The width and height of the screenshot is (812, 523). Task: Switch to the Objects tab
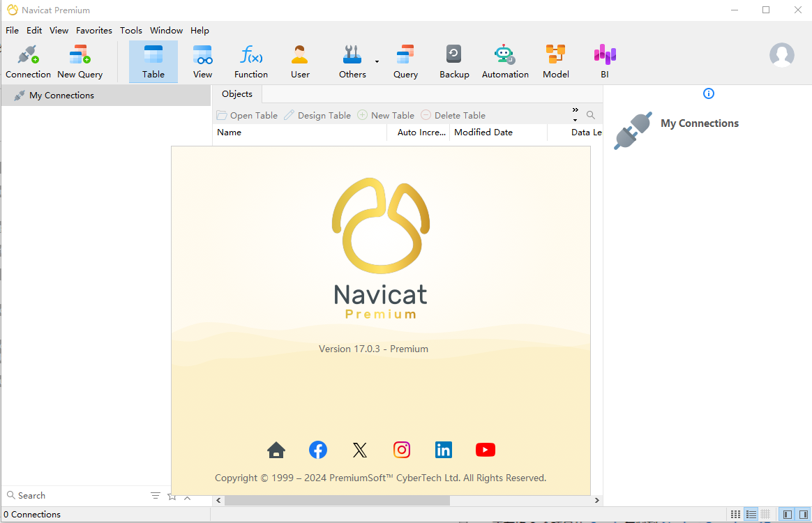(237, 93)
